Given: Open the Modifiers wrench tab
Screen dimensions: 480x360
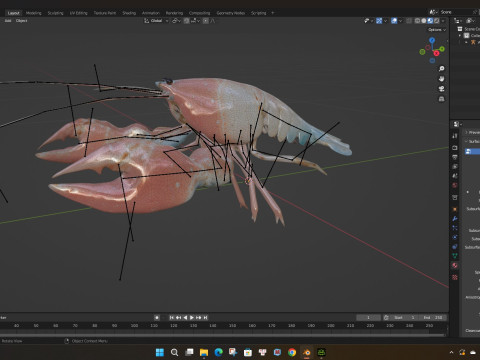Looking at the screenshot, I should click(x=455, y=219).
